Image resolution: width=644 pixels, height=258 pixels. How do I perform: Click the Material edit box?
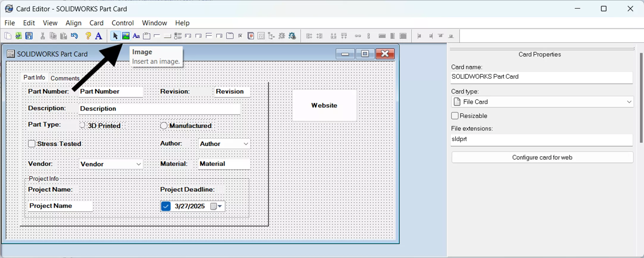[224, 164]
